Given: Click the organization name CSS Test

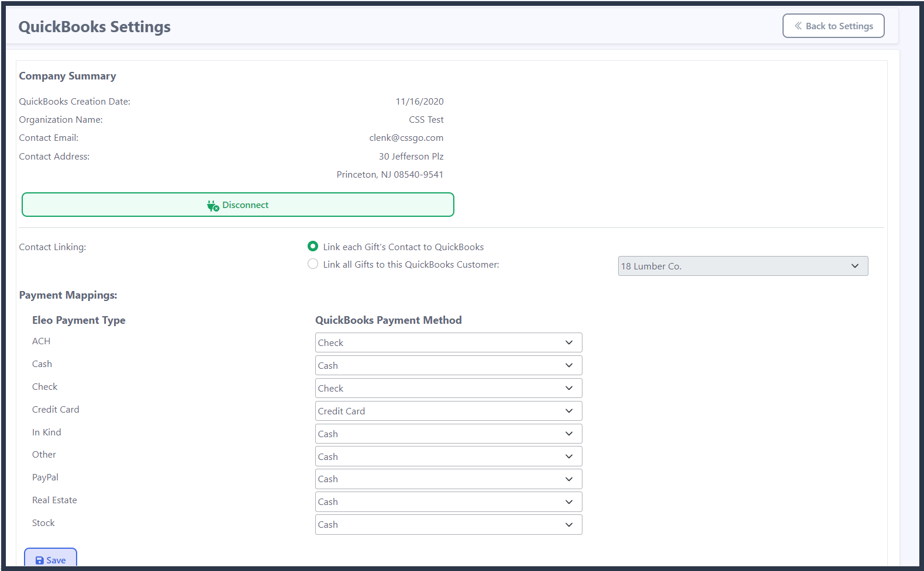Looking at the screenshot, I should click(x=426, y=120).
